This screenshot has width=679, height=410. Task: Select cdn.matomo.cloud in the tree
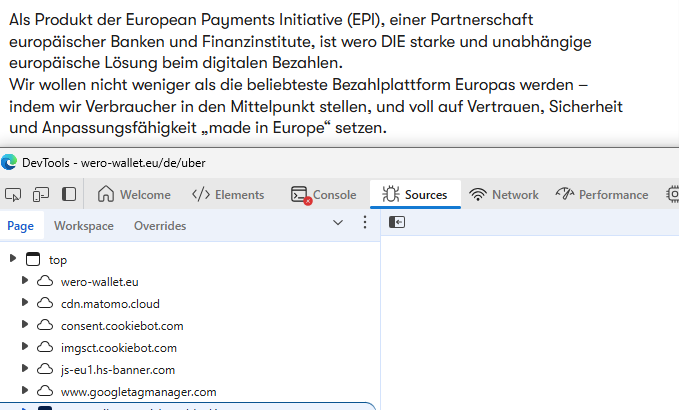pos(110,304)
